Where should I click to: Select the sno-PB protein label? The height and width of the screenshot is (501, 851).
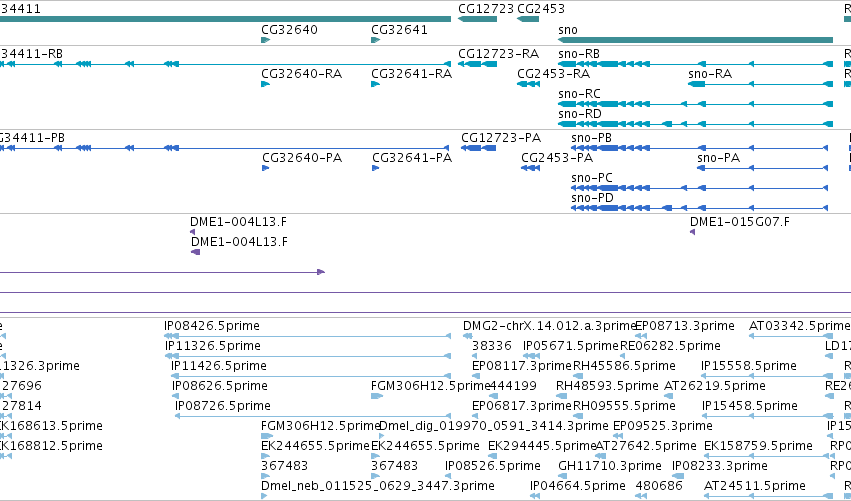coord(592,138)
